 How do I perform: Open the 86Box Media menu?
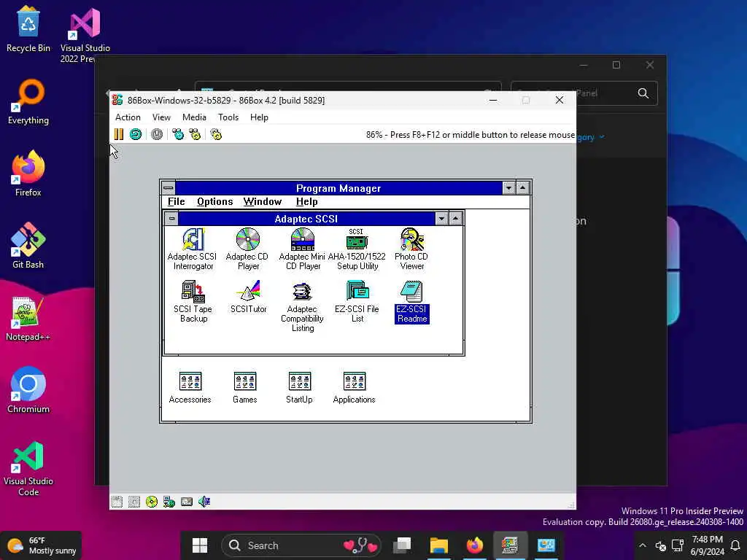click(194, 117)
